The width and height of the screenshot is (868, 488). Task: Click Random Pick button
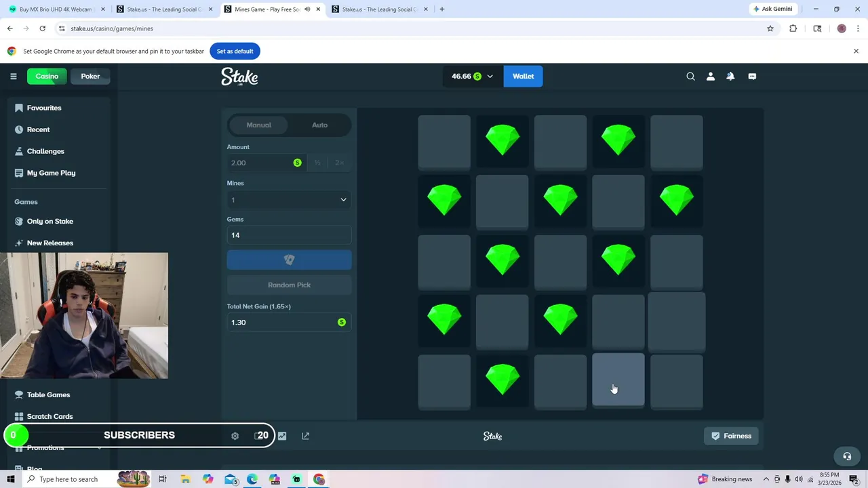tap(289, 285)
